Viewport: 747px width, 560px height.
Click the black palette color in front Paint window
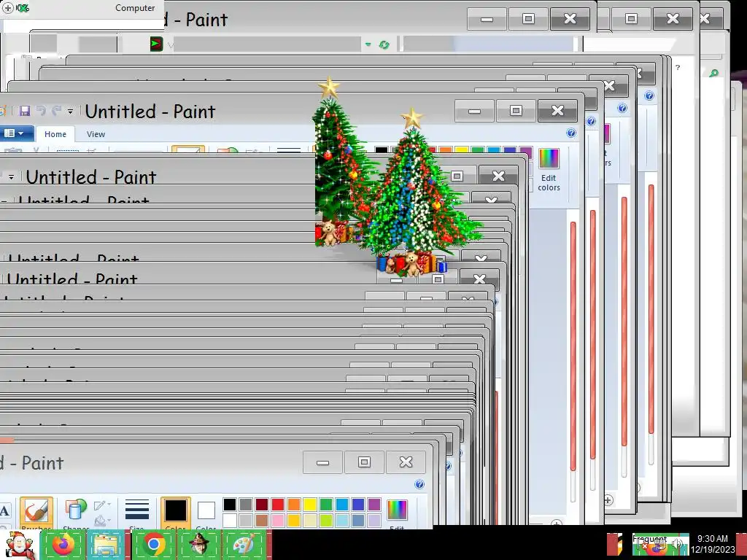381,150
